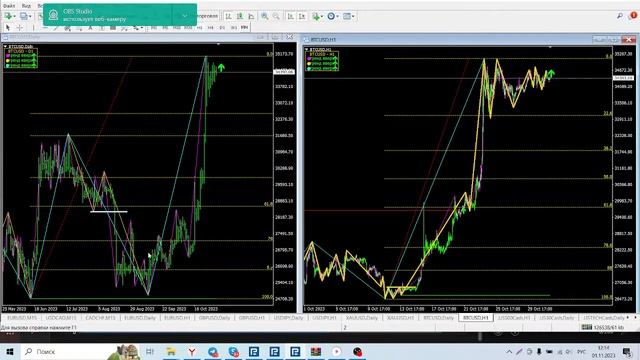Image resolution: width=640 pixels, height=360 pixels.
Task: Expand the Periods dropdown arrow
Action: (x=338, y=16)
